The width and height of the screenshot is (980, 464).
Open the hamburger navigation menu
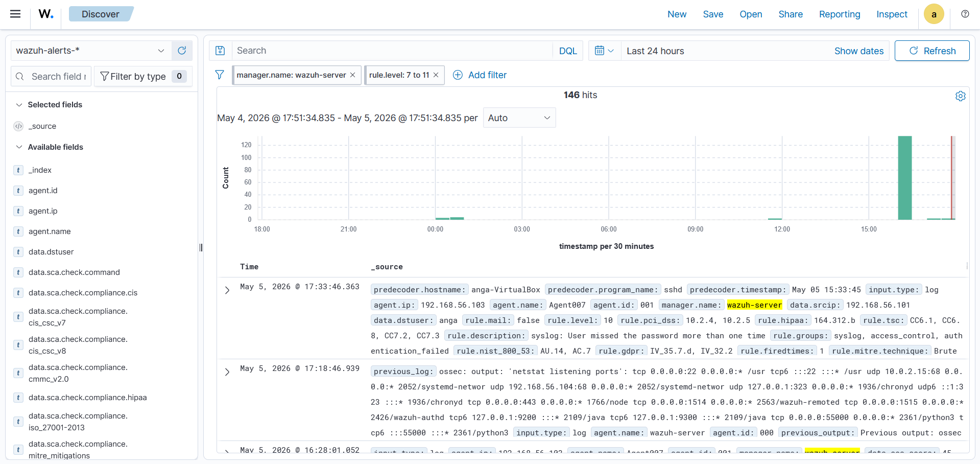[x=15, y=14]
